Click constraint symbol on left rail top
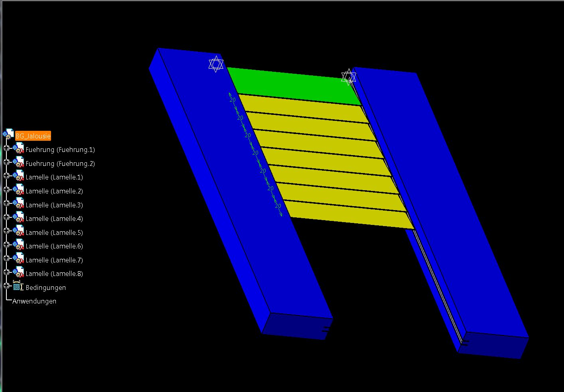The height and width of the screenshot is (392, 564). pyautogui.click(x=216, y=64)
